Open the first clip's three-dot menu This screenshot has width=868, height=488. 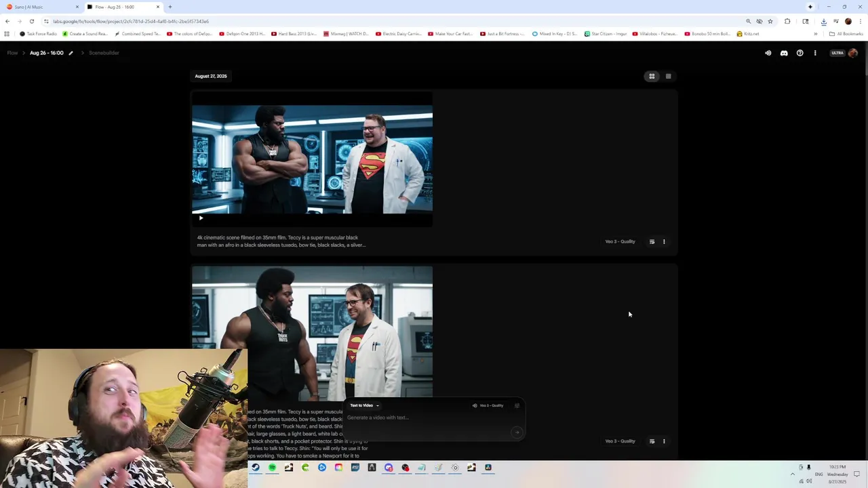[x=664, y=241]
